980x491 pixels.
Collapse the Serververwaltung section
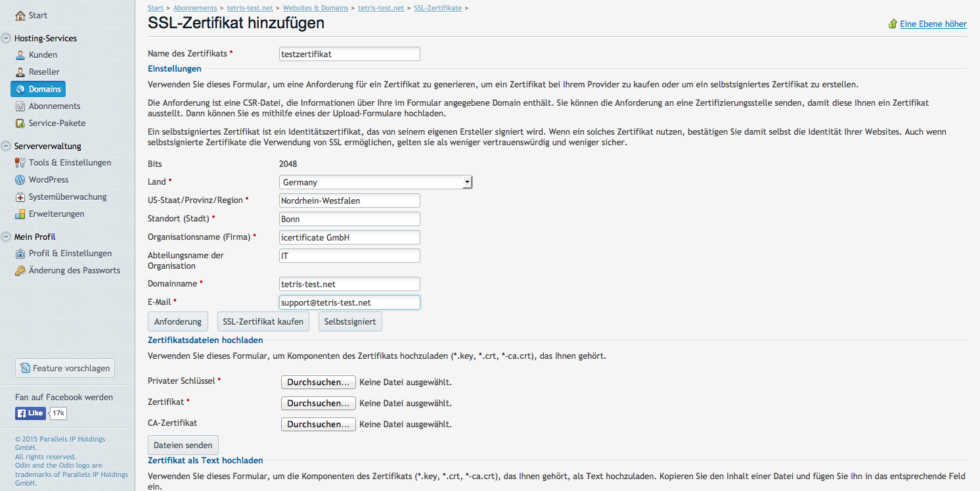point(6,147)
